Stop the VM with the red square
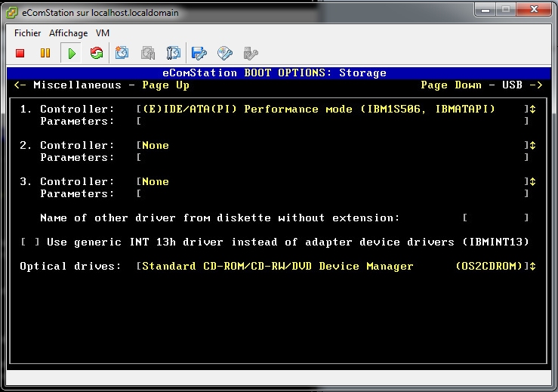The image size is (558, 392). (x=20, y=54)
